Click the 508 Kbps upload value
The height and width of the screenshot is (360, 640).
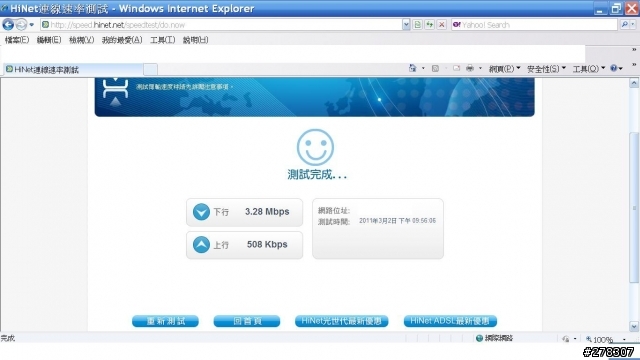click(267, 244)
